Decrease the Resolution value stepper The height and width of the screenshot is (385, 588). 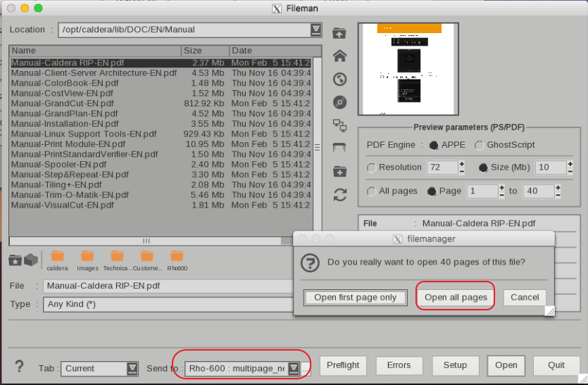(x=462, y=171)
